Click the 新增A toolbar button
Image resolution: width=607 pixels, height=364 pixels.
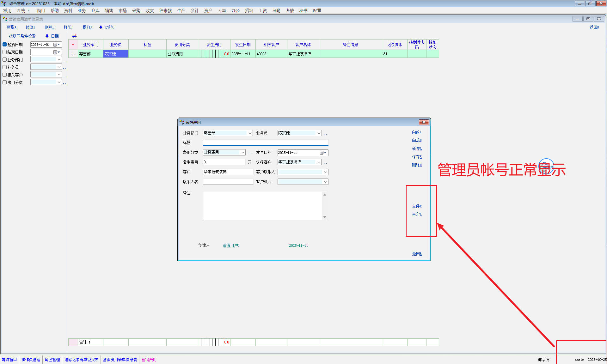12,27
